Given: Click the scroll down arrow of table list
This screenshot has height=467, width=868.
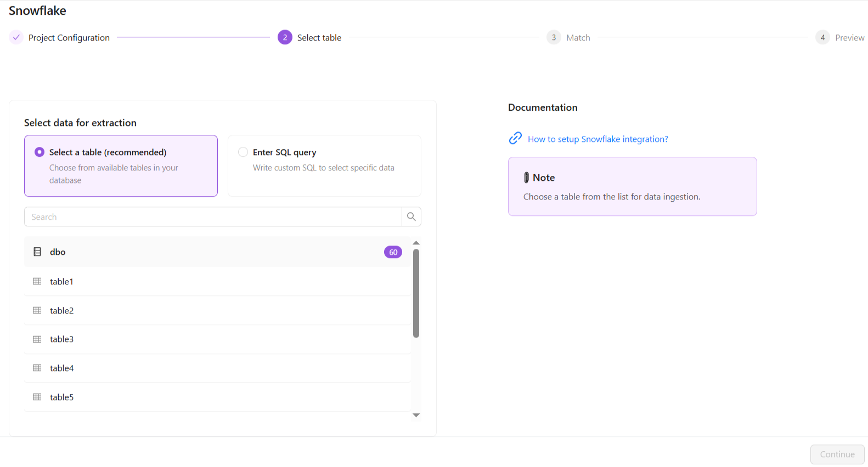Looking at the screenshot, I should (416, 415).
